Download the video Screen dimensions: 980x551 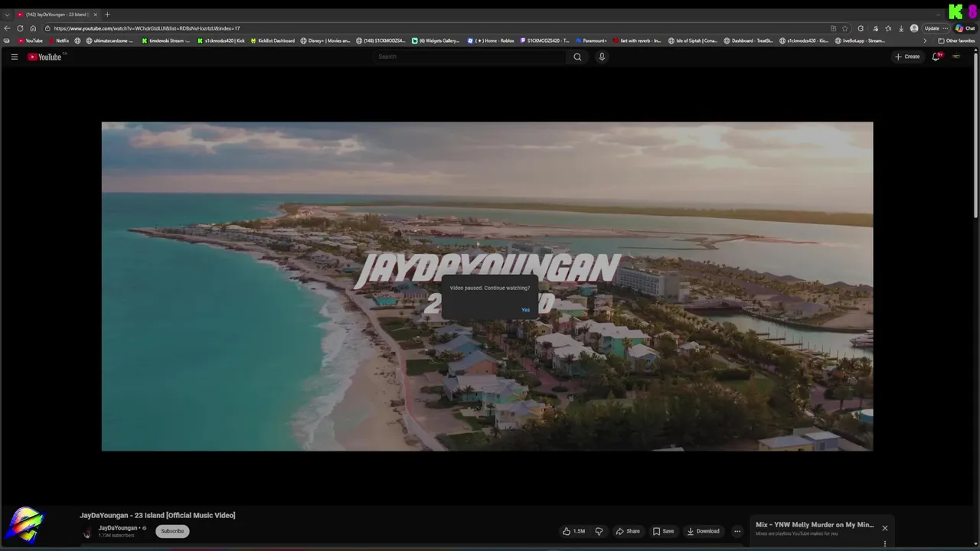click(703, 531)
